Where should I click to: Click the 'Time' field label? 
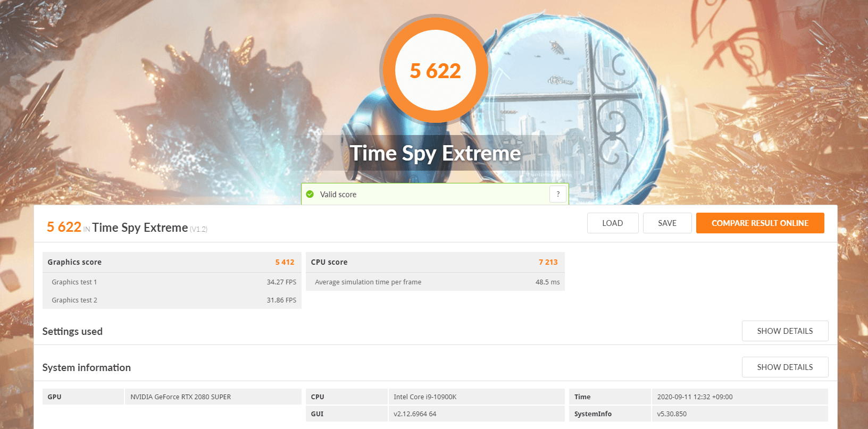[582, 397]
